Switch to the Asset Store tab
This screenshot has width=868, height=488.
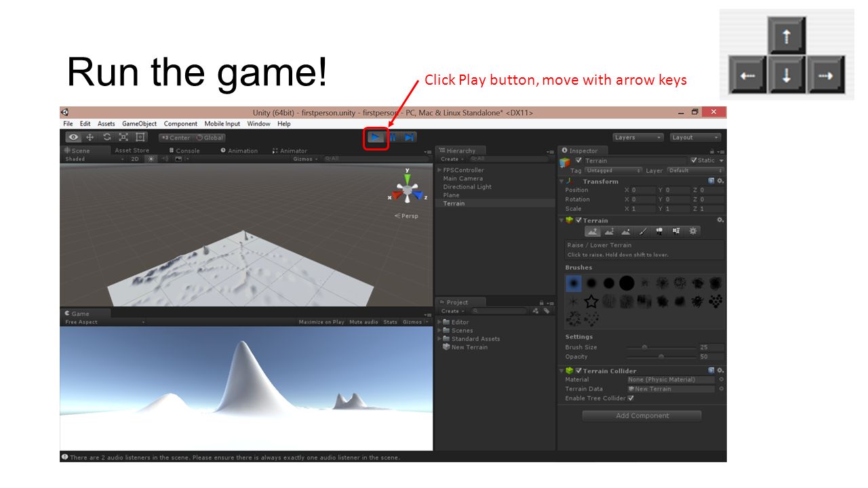132,150
